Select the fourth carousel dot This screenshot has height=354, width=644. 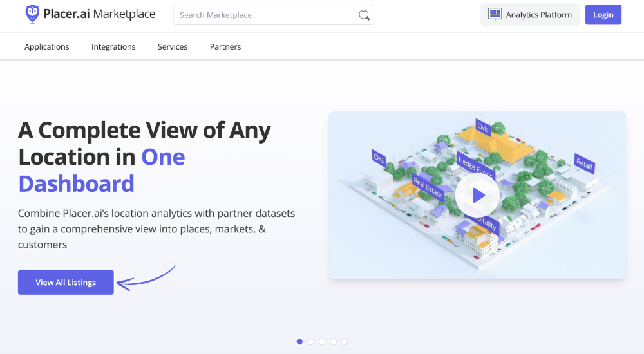[333, 342]
